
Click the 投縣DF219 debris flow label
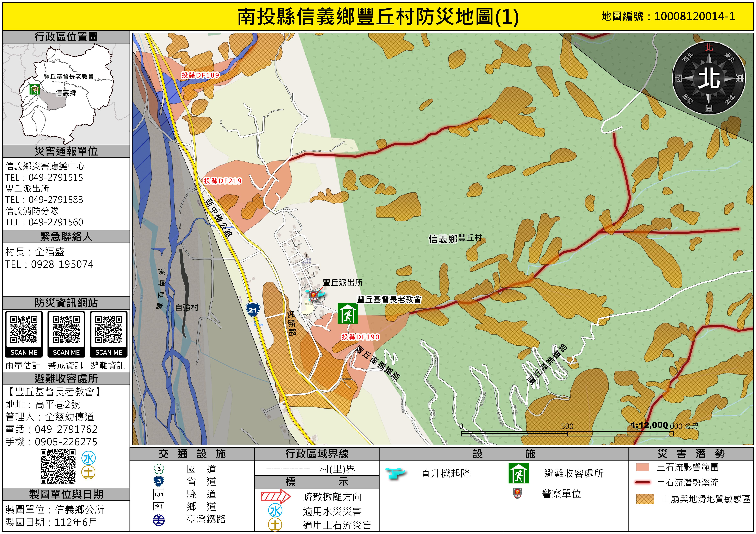tap(223, 181)
